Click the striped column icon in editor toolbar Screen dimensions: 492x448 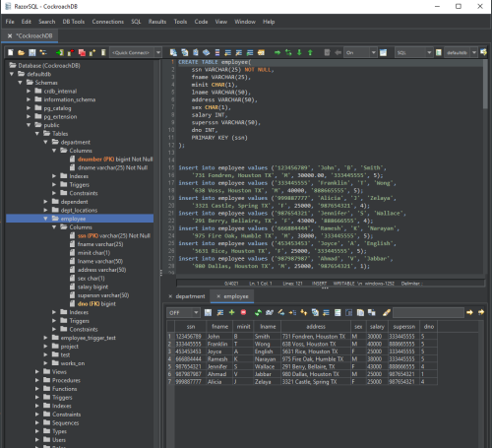217,52
